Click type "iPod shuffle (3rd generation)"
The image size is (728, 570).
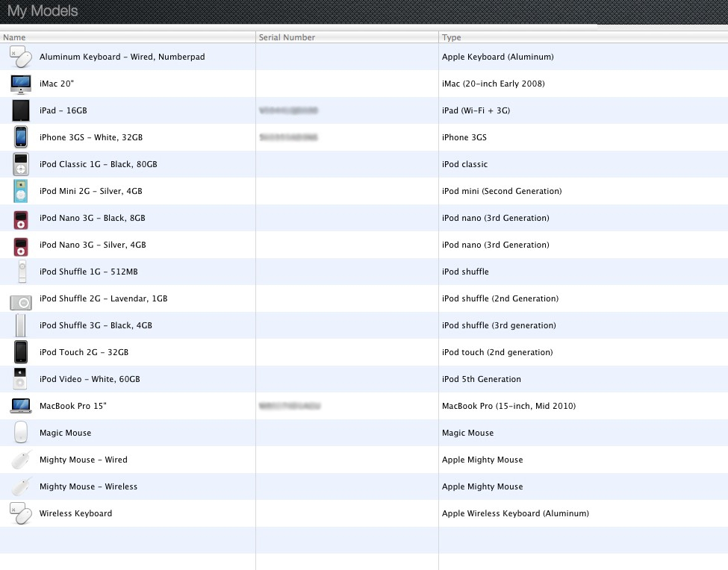tap(499, 325)
